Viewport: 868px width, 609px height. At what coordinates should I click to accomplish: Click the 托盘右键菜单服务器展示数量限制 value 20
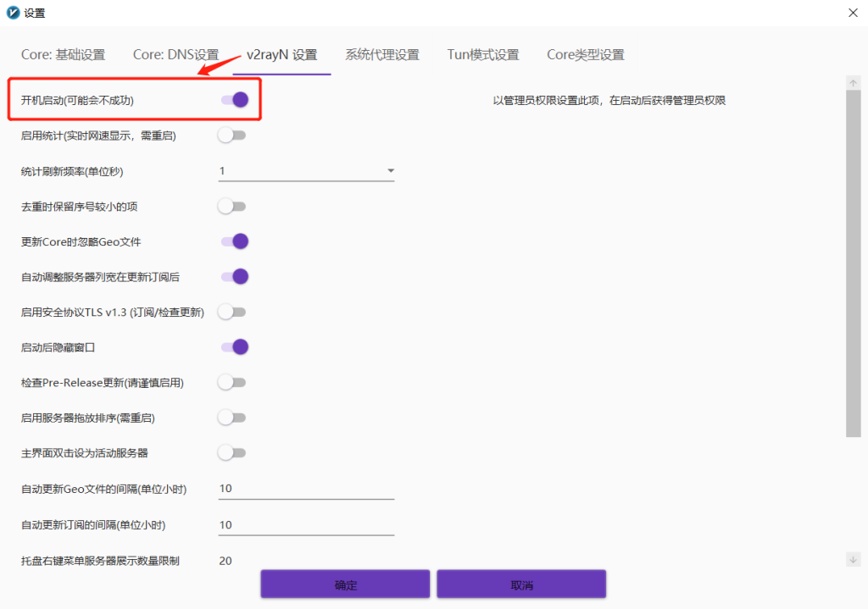(x=225, y=561)
